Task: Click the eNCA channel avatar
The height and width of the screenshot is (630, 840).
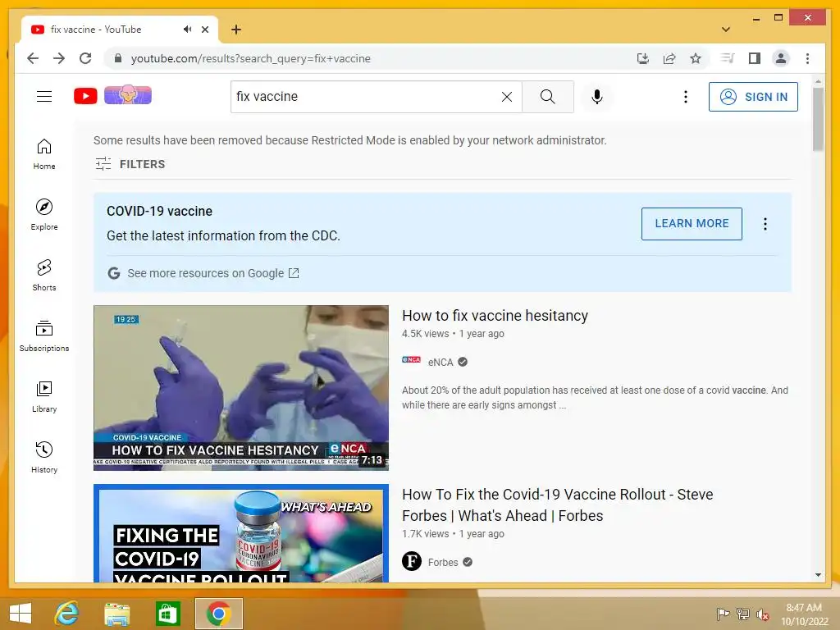Action: tap(412, 360)
